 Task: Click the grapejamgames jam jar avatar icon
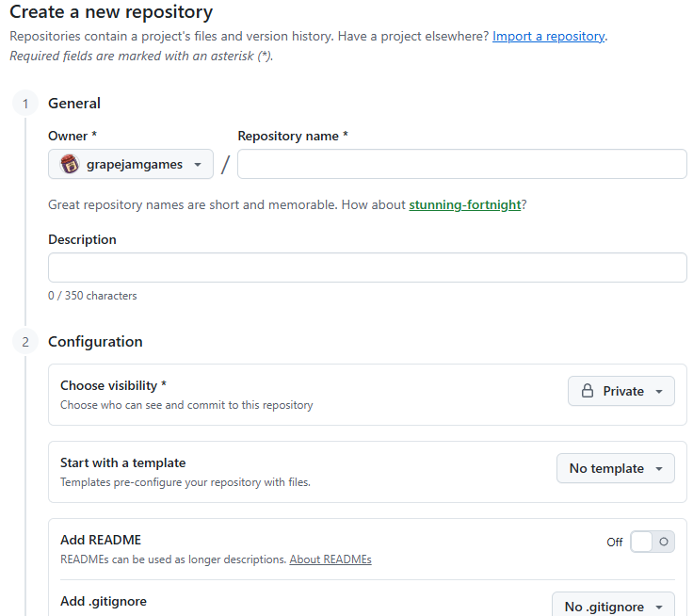pyautogui.click(x=70, y=165)
